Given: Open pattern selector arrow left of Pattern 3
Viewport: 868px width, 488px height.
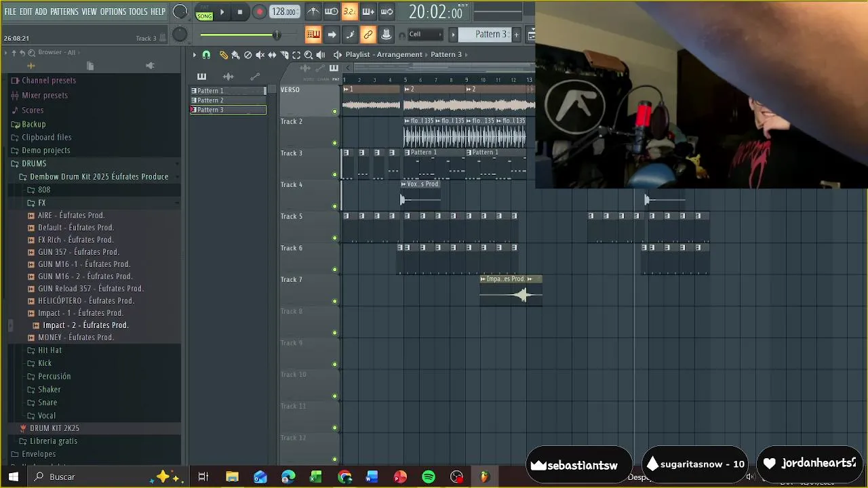Looking at the screenshot, I should 453,35.
